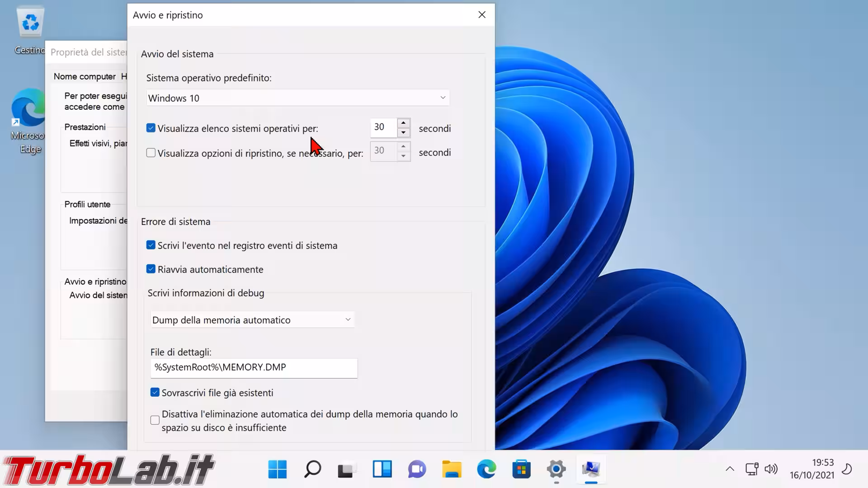Launch Teams Chat from taskbar
The image size is (868, 488).
click(x=417, y=469)
